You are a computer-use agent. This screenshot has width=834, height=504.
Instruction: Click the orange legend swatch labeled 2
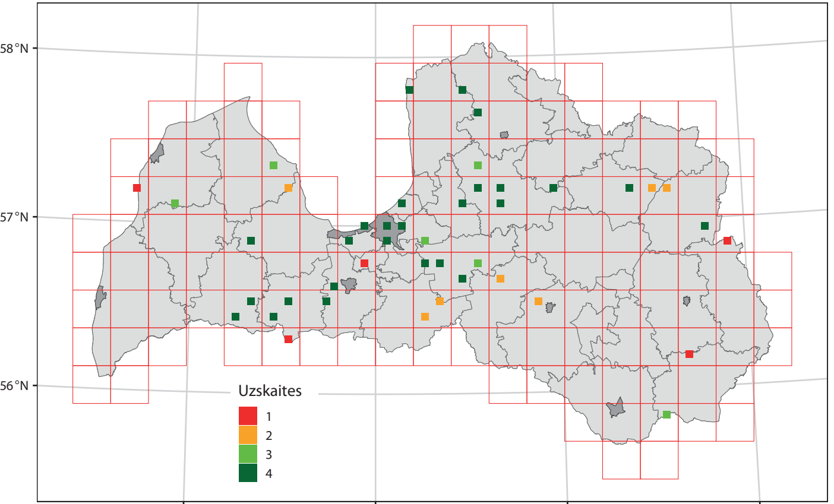coord(248,435)
